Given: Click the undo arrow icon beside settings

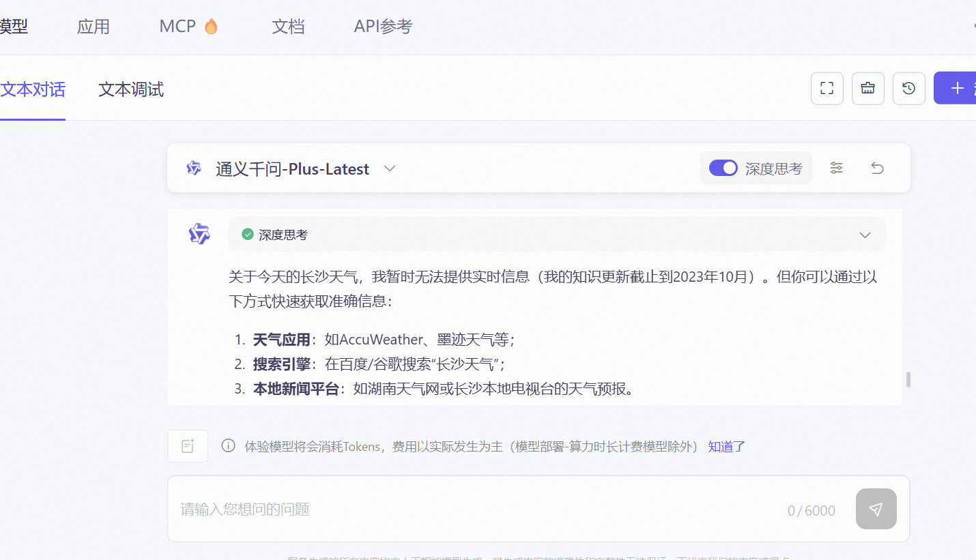Looking at the screenshot, I should (x=877, y=168).
